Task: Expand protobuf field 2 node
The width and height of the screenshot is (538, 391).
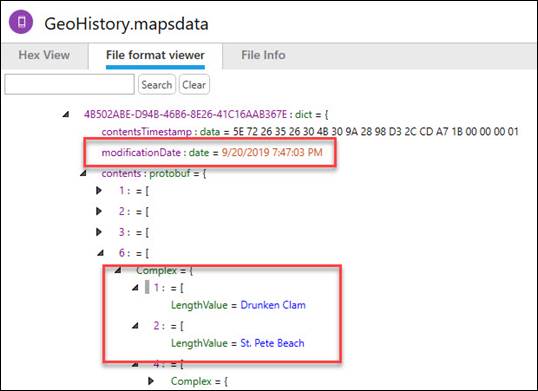Action: [x=99, y=211]
